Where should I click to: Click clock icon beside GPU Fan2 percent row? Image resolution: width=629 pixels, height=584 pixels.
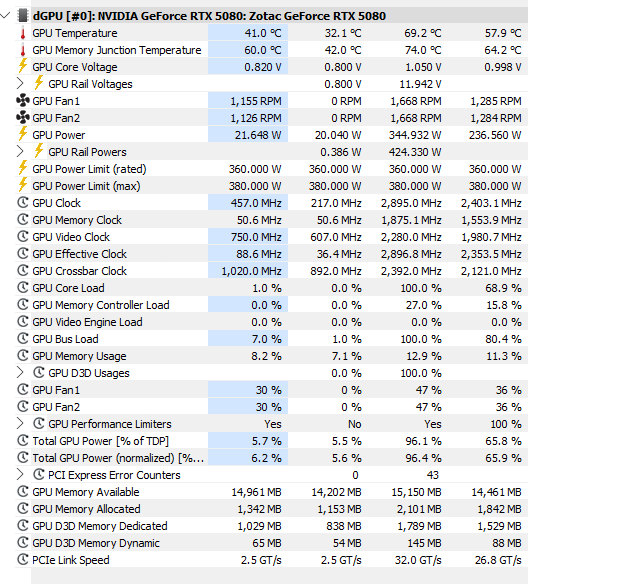[x=23, y=406]
